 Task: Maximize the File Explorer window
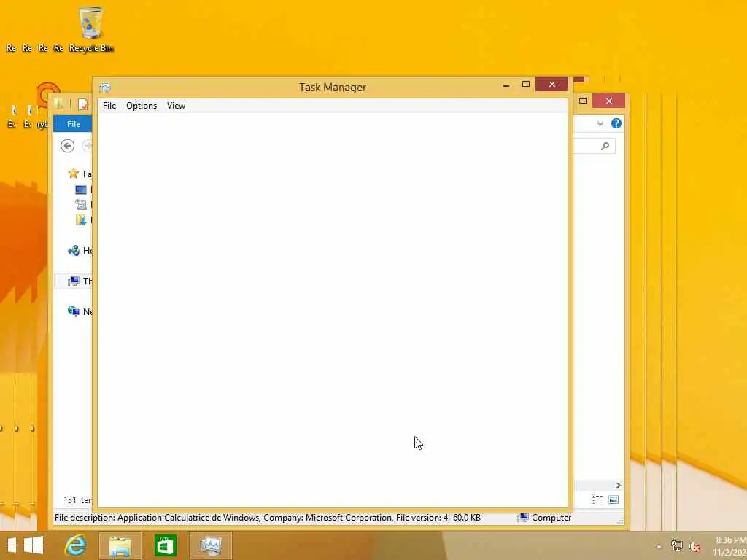[x=583, y=101]
